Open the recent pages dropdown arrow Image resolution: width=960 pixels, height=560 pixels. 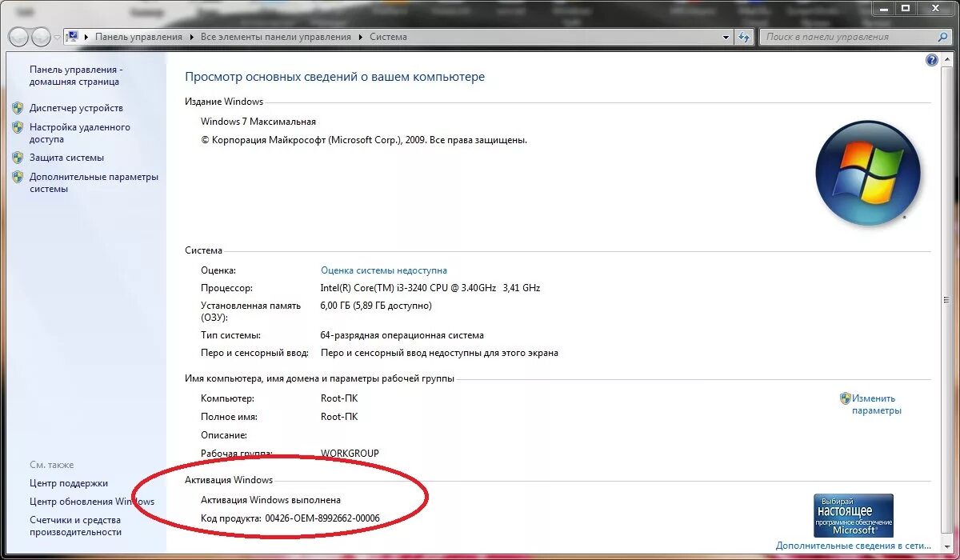point(57,38)
